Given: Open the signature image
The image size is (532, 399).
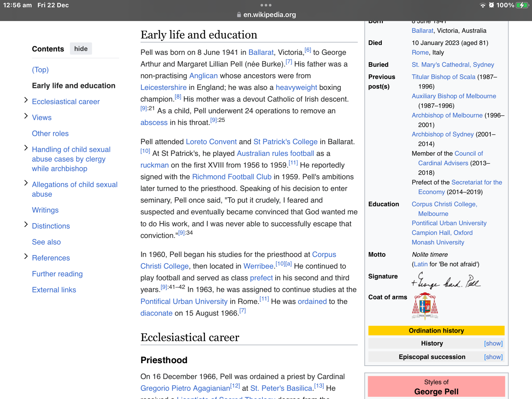Looking at the screenshot, I should coord(446,281).
